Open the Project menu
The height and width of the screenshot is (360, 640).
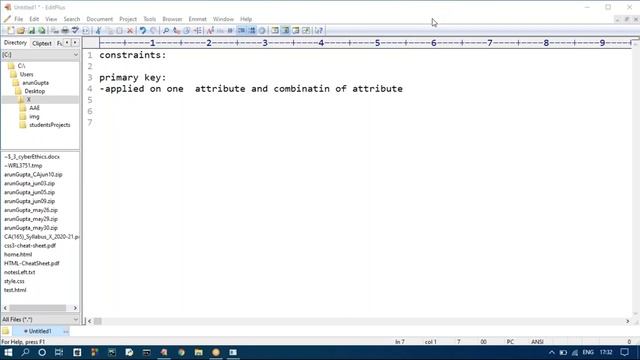128,19
